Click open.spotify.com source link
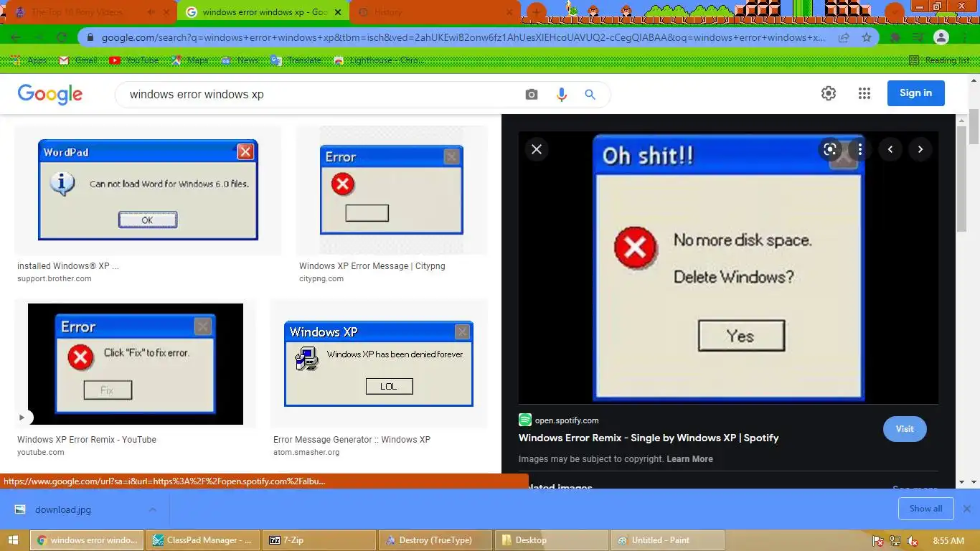Viewport: 980px width, 551px height. pyautogui.click(x=567, y=420)
